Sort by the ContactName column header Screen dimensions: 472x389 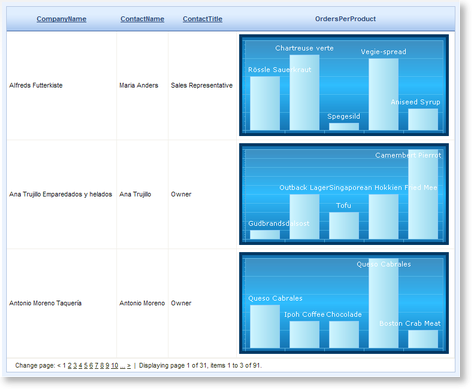coord(142,19)
